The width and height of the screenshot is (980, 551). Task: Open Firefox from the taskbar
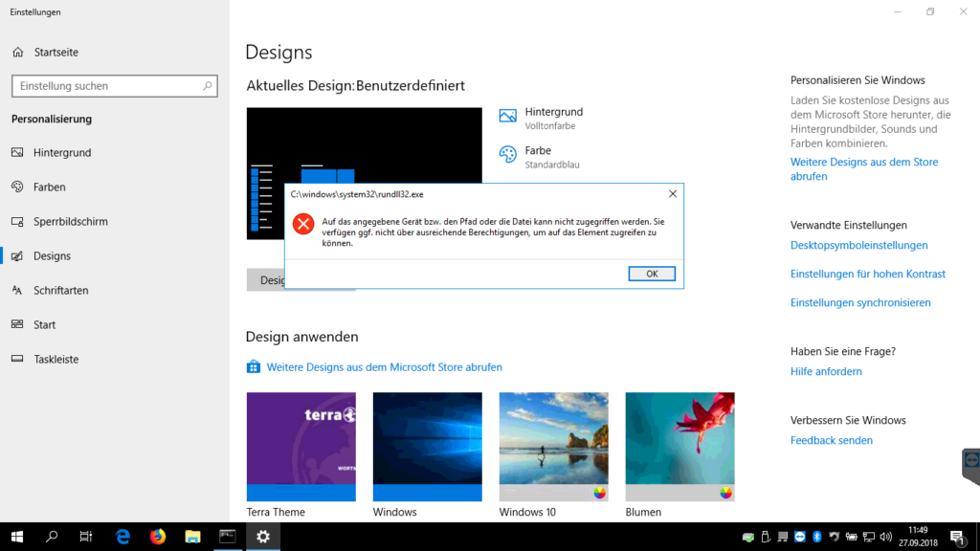158,537
